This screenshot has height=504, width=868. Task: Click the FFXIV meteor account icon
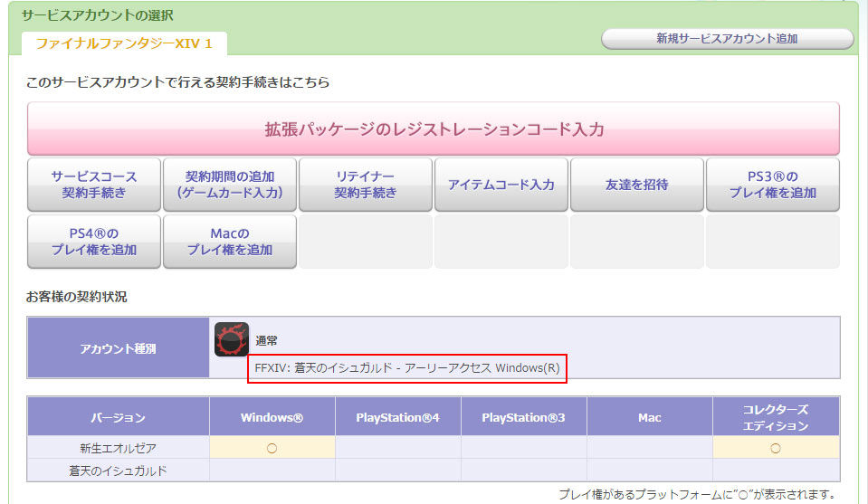(232, 339)
